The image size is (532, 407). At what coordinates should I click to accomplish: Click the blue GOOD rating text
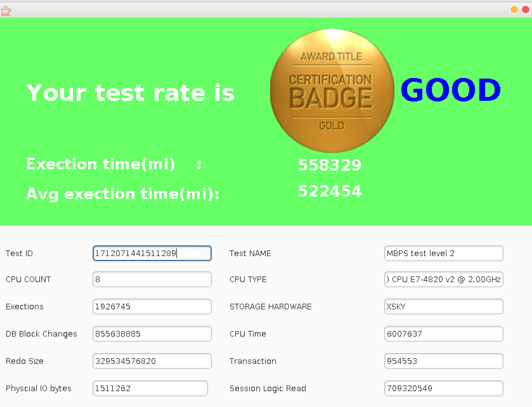[451, 90]
